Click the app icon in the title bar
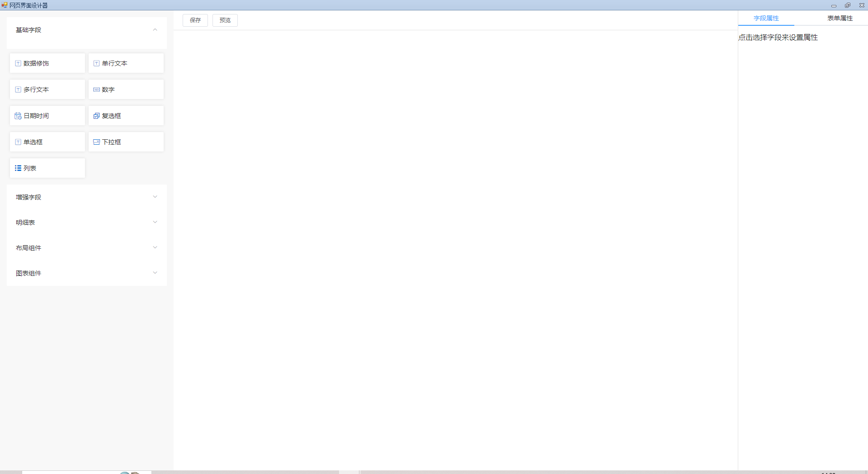868x474 pixels. (5, 5)
